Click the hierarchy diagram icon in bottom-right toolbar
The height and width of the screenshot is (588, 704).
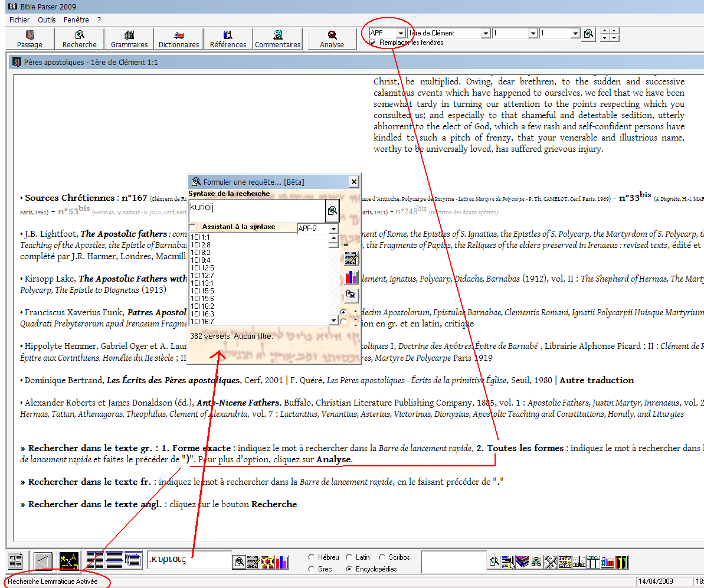coord(536,562)
